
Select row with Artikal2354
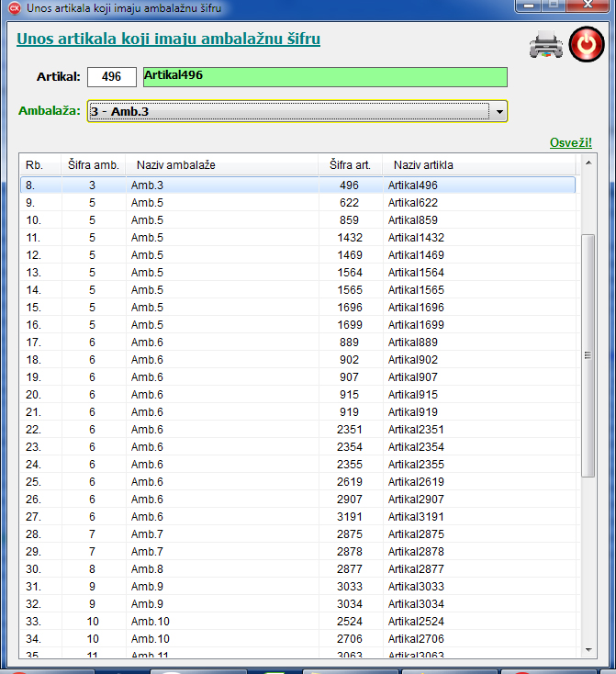pos(297,447)
